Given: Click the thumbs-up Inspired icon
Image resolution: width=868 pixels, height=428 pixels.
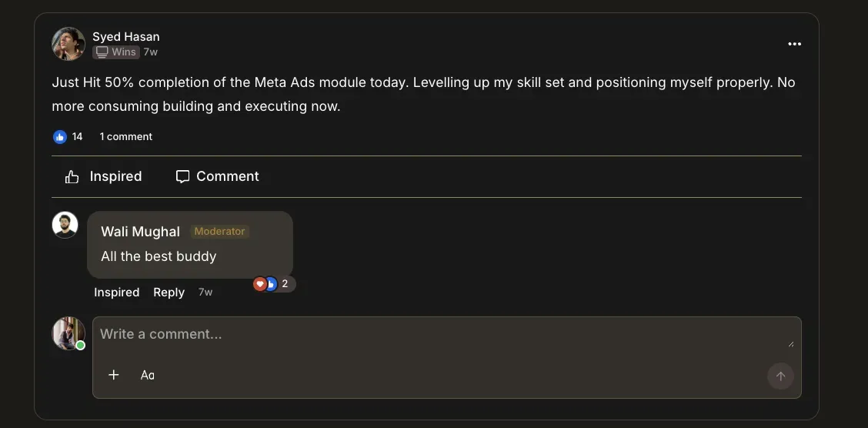Looking at the screenshot, I should (72, 177).
